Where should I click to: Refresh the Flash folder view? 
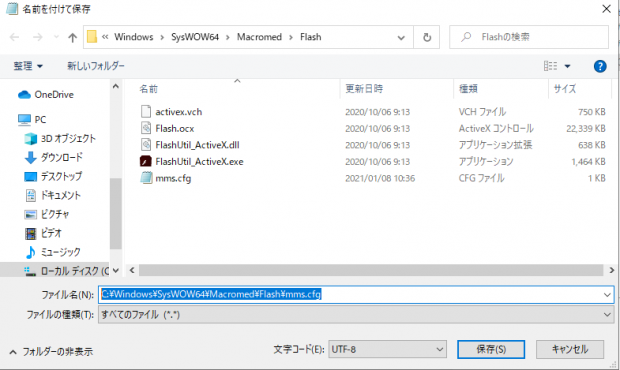(x=427, y=38)
